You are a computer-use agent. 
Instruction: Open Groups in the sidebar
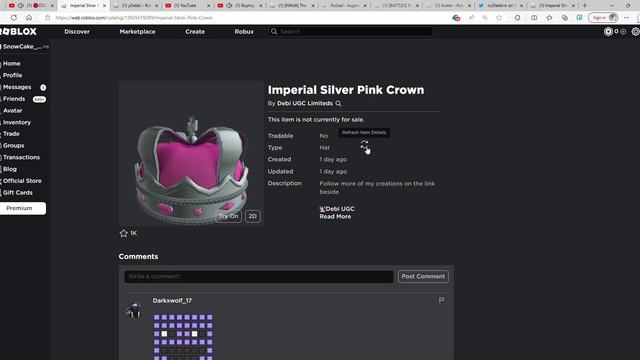(13, 146)
